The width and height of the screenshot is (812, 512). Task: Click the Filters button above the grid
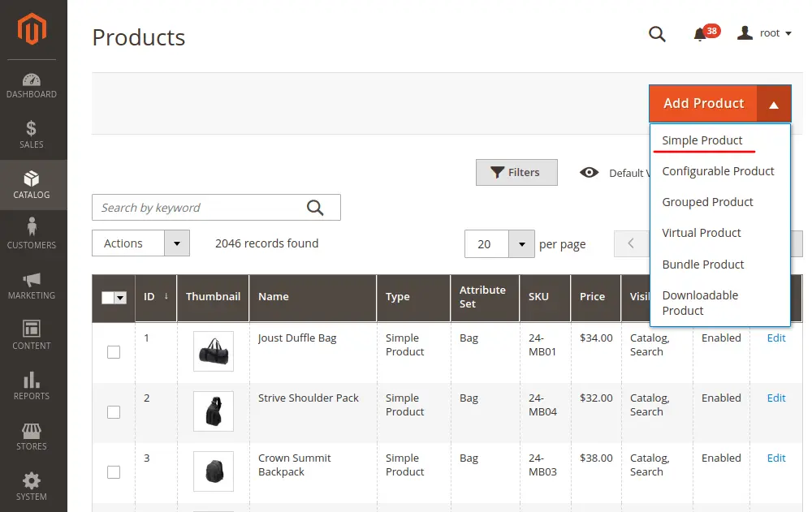pyautogui.click(x=516, y=172)
